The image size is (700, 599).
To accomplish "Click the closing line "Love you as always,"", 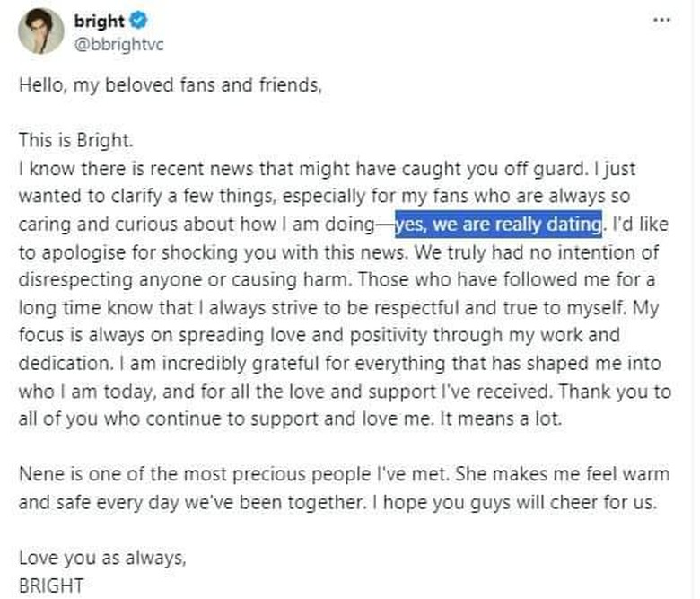I will (x=102, y=558).
